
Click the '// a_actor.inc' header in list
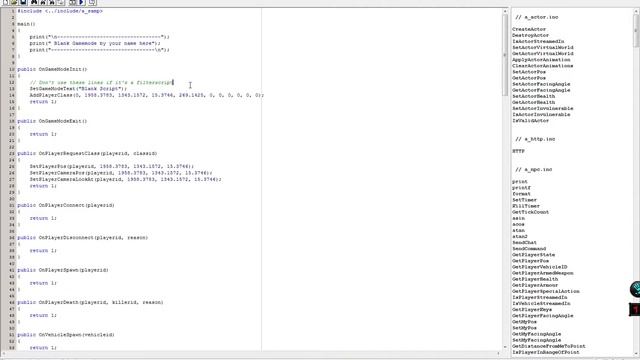coord(536,17)
